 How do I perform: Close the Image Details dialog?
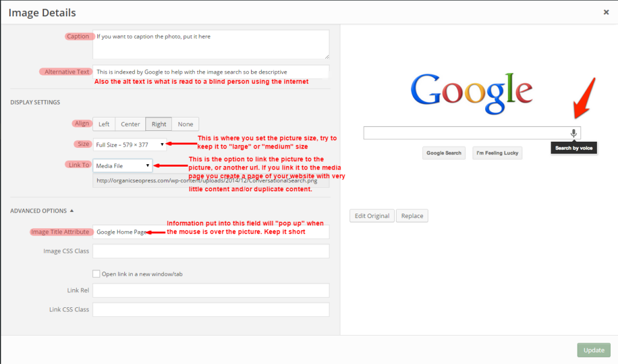(605, 11)
